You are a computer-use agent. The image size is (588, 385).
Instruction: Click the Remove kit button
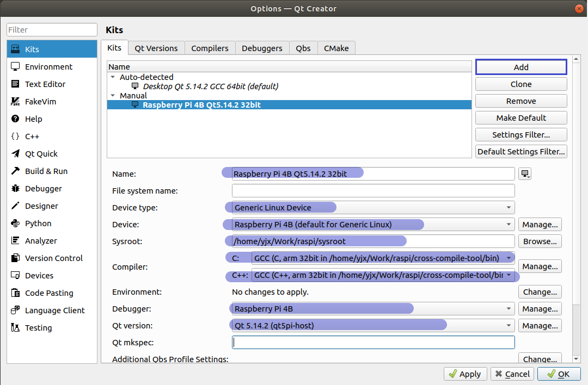coord(521,101)
